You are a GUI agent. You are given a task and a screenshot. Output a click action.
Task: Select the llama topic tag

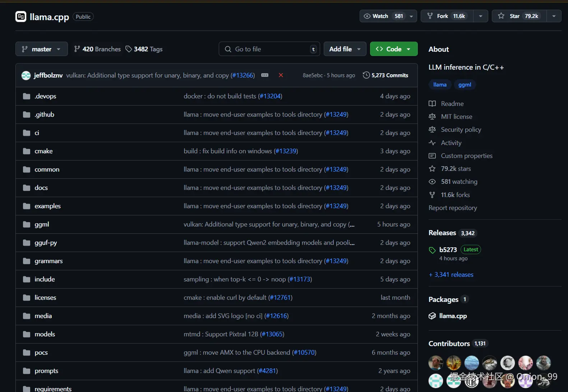click(440, 85)
